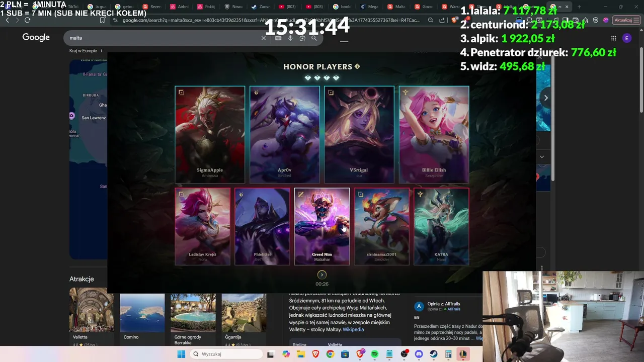Image resolution: width=644 pixels, height=362 pixels.
Task: Switch to the Nowa browser tab
Action: pos(234,7)
